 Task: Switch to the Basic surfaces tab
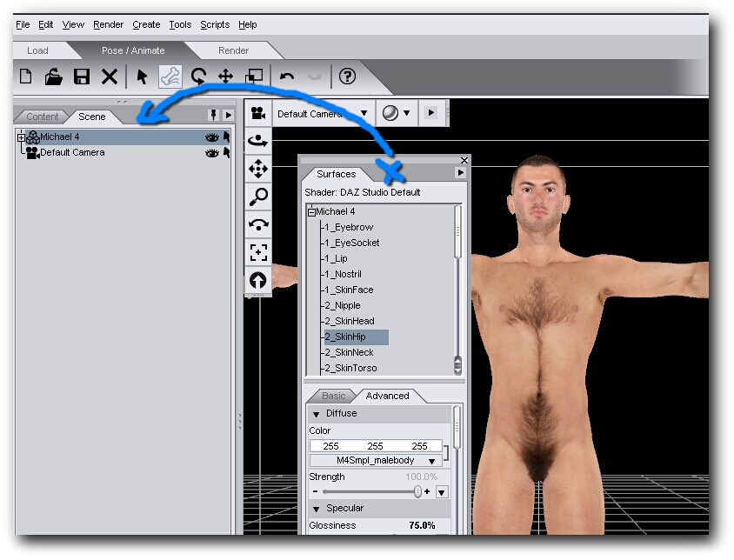[333, 397]
